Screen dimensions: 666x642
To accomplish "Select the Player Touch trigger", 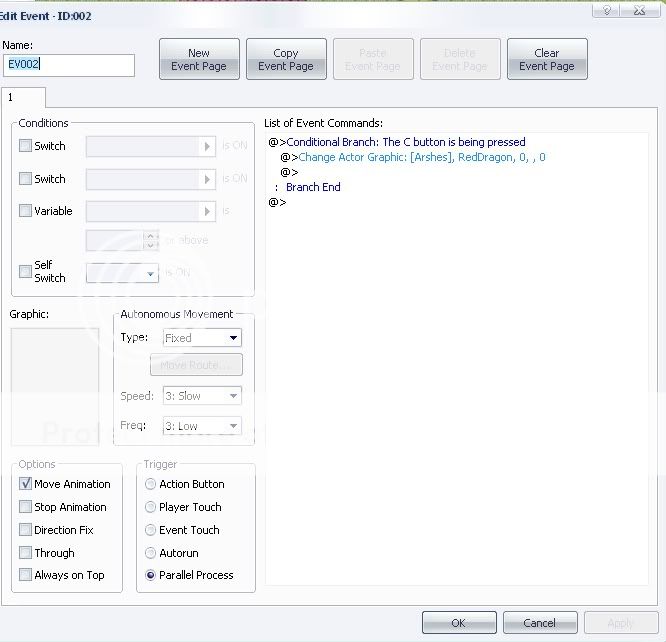I will click(151, 507).
